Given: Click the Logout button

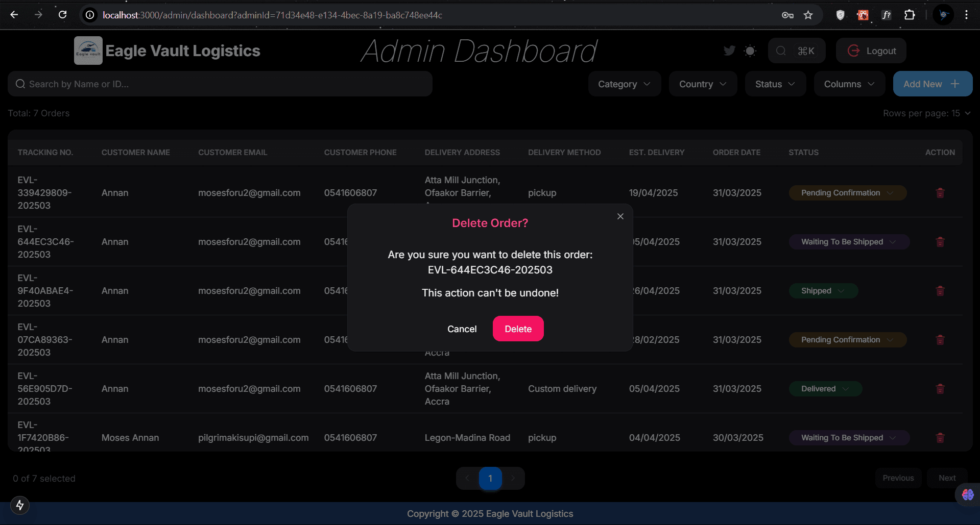Looking at the screenshot, I should pos(871,51).
